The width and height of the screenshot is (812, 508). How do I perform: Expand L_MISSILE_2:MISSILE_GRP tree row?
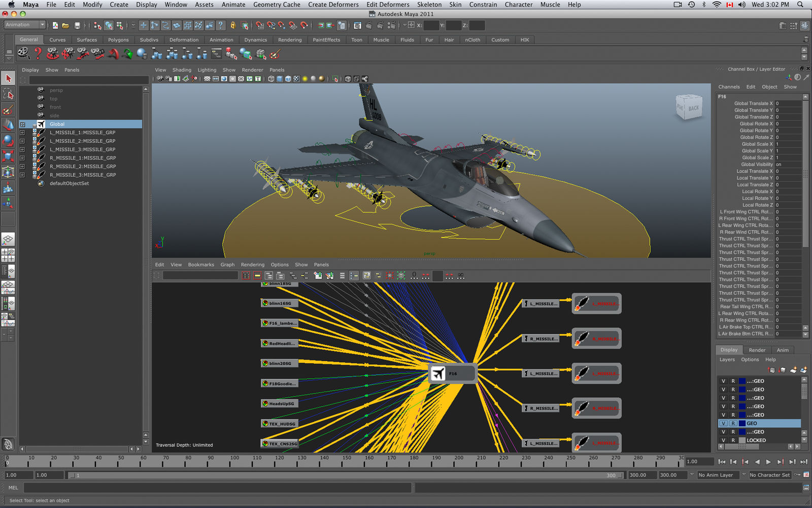22,141
